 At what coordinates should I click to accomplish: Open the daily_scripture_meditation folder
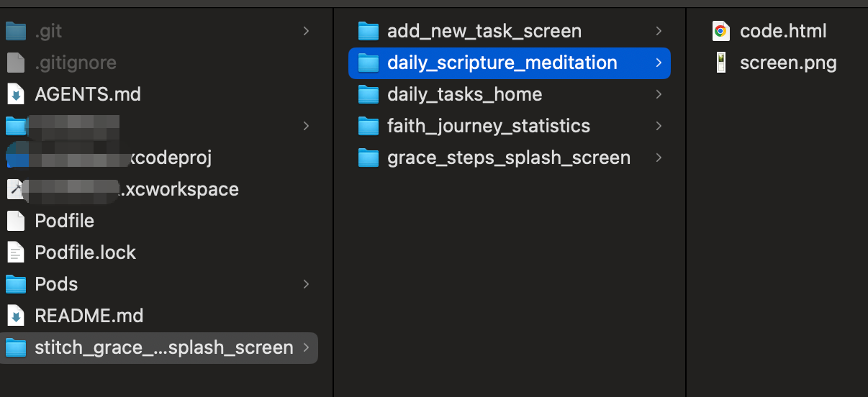[x=510, y=63]
